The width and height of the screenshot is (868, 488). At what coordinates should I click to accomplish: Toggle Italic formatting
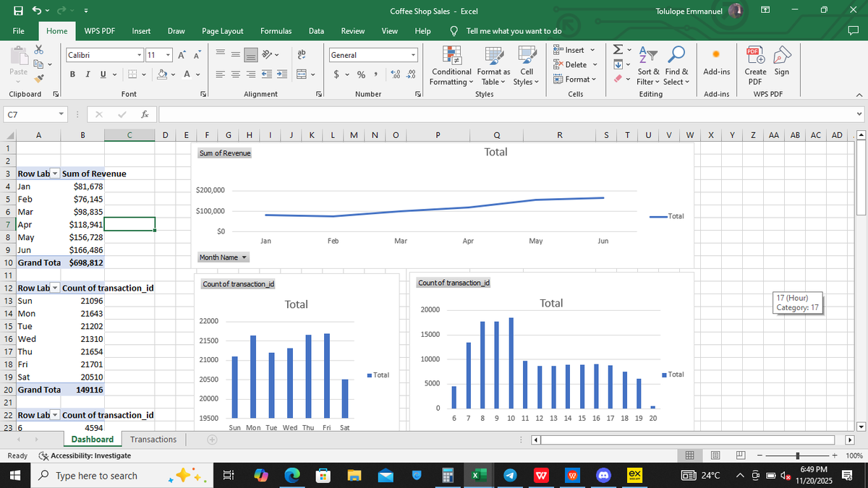(88, 75)
